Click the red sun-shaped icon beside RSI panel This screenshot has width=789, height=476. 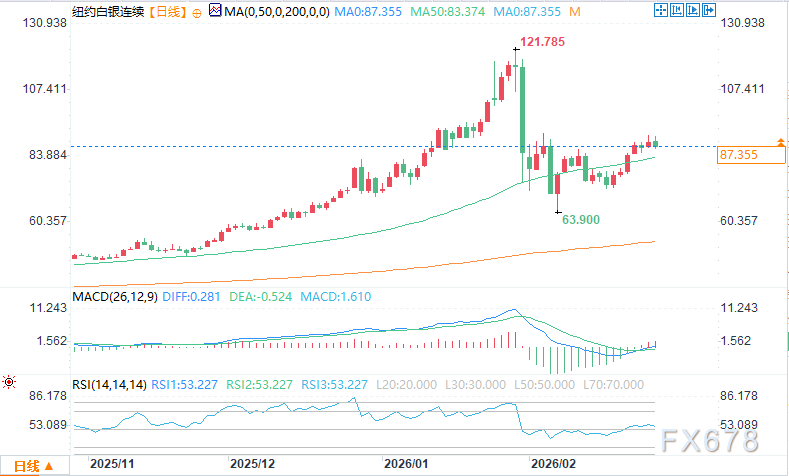click(x=9, y=382)
